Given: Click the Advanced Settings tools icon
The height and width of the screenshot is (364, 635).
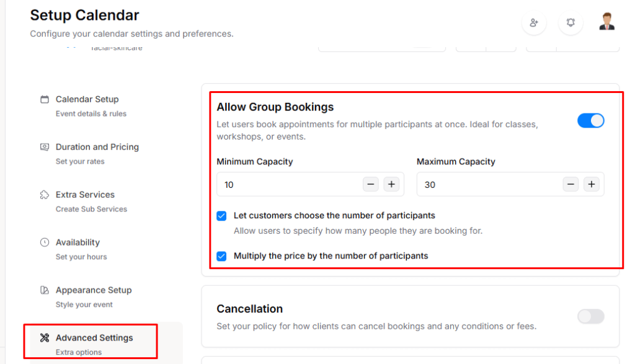Looking at the screenshot, I should point(45,338).
